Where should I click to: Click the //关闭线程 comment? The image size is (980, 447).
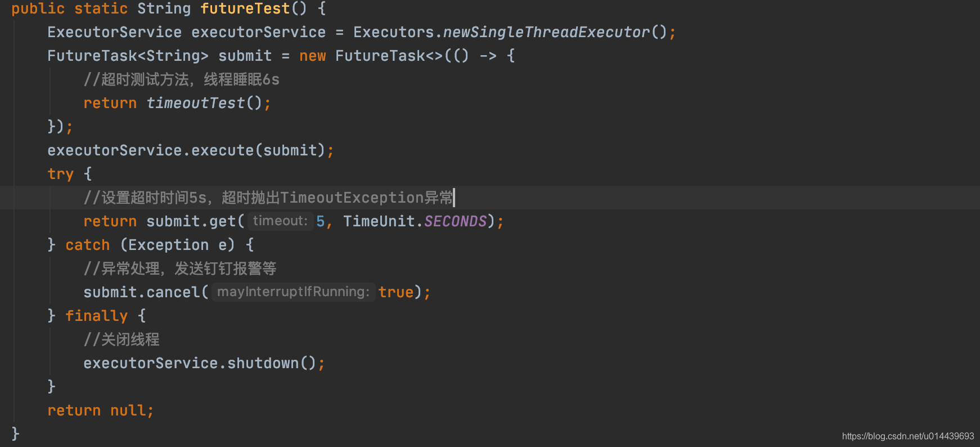click(122, 339)
